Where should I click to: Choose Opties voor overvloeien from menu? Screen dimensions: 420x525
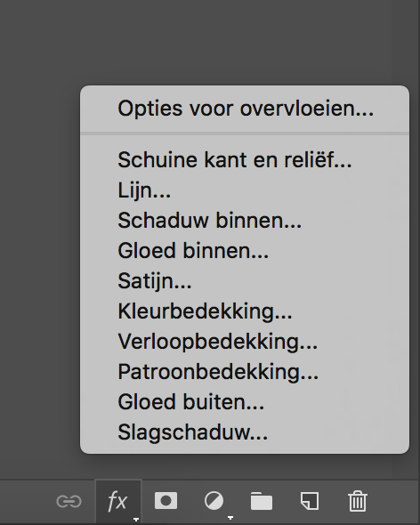click(245, 109)
